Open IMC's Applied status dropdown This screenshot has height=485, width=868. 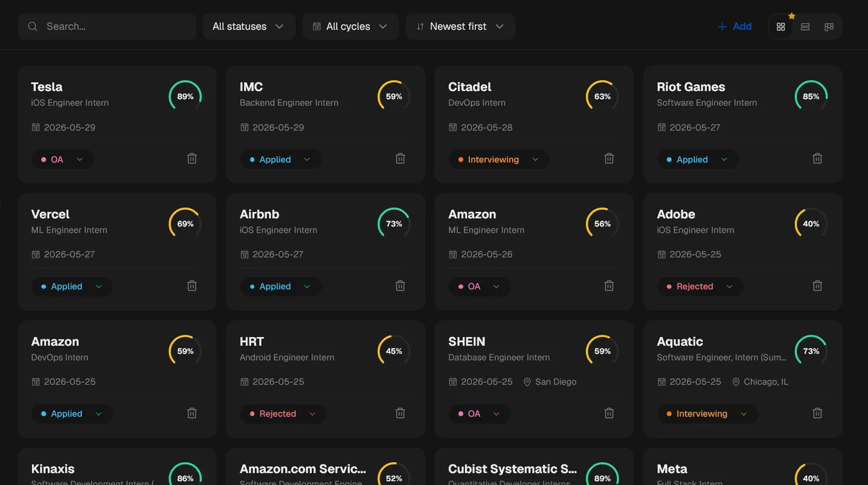(281, 159)
